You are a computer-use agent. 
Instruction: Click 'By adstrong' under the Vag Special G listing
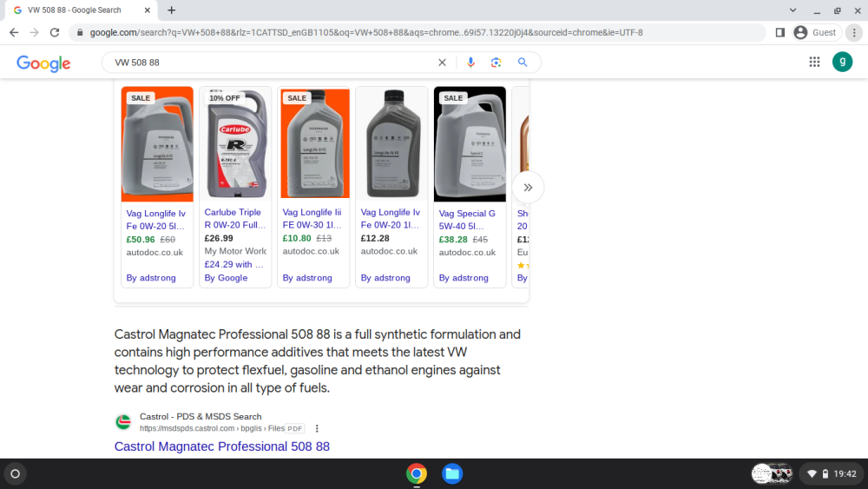click(464, 278)
